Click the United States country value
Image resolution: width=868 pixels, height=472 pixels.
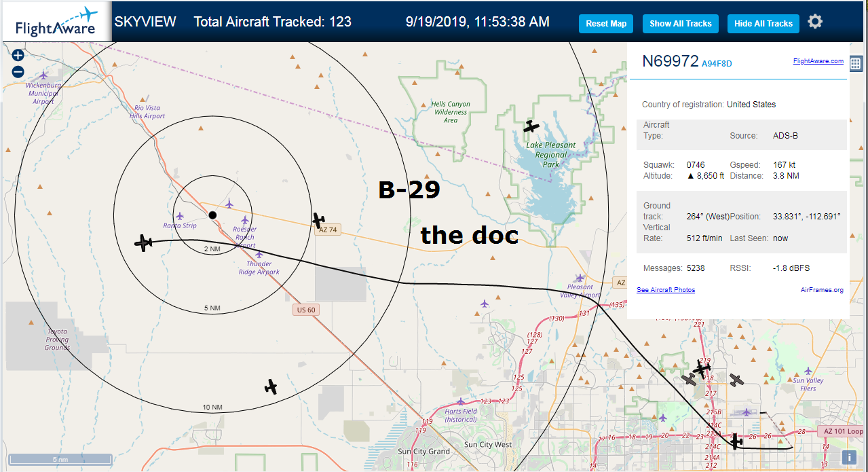pyautogui.click(x=751, y=105)
